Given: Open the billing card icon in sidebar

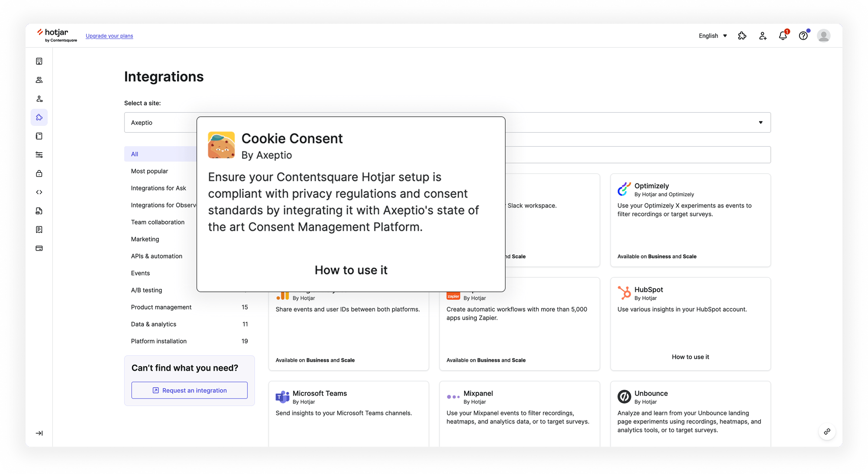Looking at the screenshot, I should click(x=39, y=248).
